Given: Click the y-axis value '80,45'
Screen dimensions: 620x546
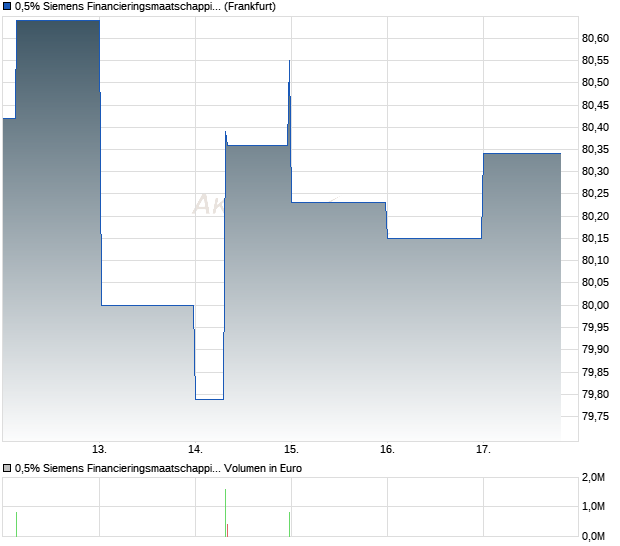Looking at the screenshot, I should click(x=595, y=105).
